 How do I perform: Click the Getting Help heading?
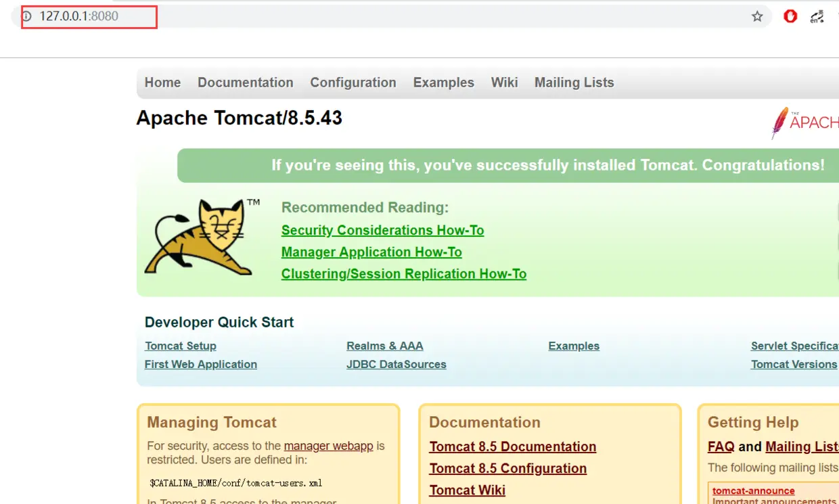[x=753, y=422]
